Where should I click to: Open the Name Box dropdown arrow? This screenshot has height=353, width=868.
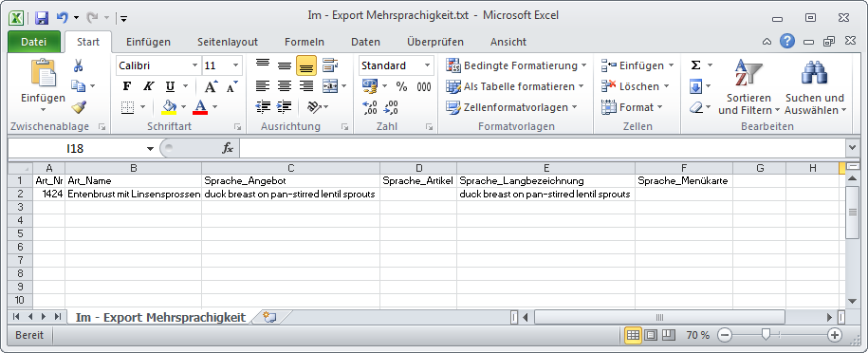tap(150, 149)
